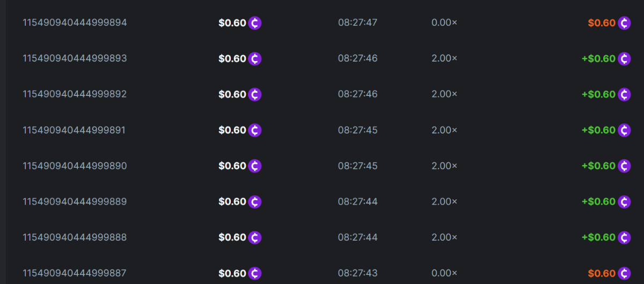
Task: Click the wager coin icon in row 115490940444999891
Action: 255,130
